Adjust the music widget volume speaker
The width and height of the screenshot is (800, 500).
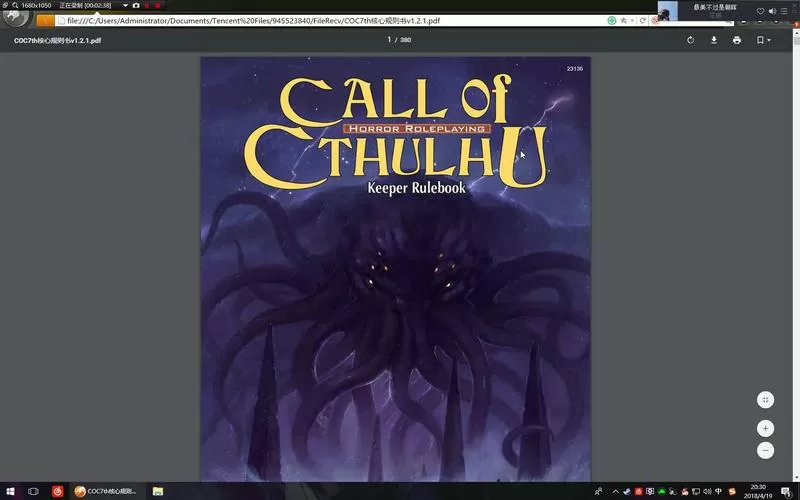pyautogui.click(x=772, y=11)
